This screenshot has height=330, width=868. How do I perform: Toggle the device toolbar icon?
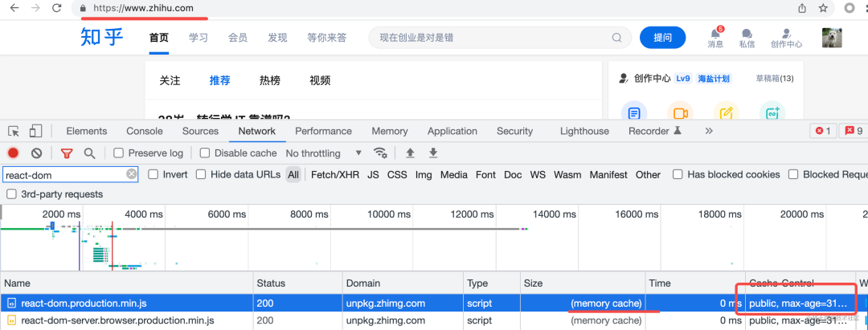click(x=35, y=131)
